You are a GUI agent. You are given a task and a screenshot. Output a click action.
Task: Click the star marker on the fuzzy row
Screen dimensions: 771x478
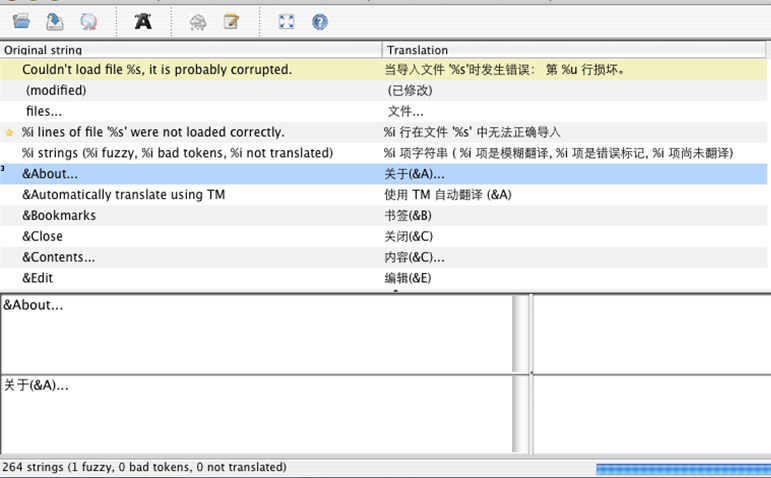[10, 132]
